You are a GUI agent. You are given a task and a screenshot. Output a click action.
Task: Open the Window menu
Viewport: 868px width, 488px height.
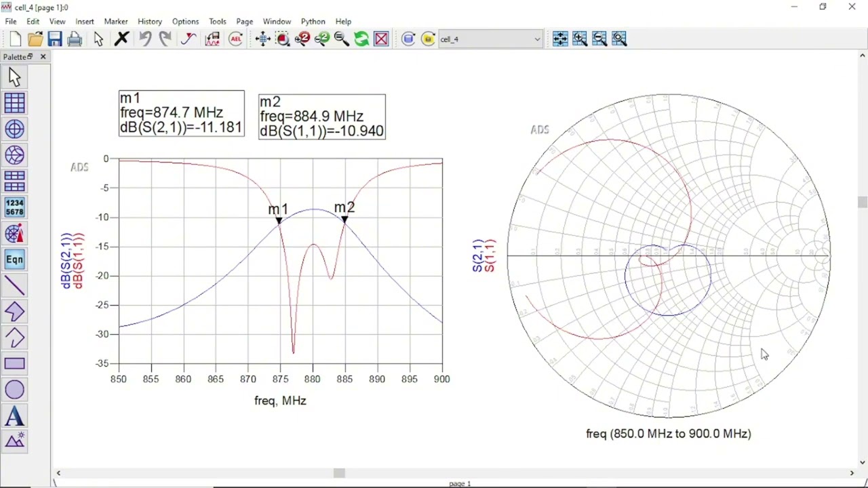coord(277,22)
